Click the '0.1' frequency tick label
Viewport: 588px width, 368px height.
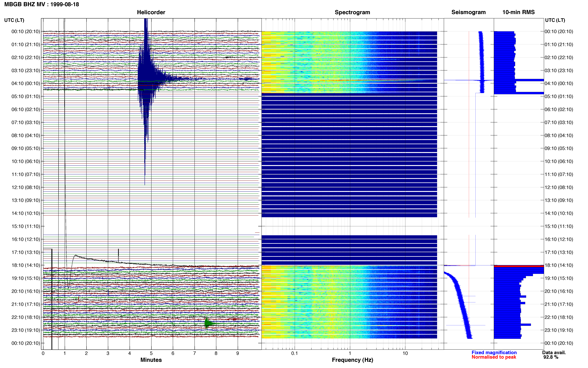coord(295,353)
